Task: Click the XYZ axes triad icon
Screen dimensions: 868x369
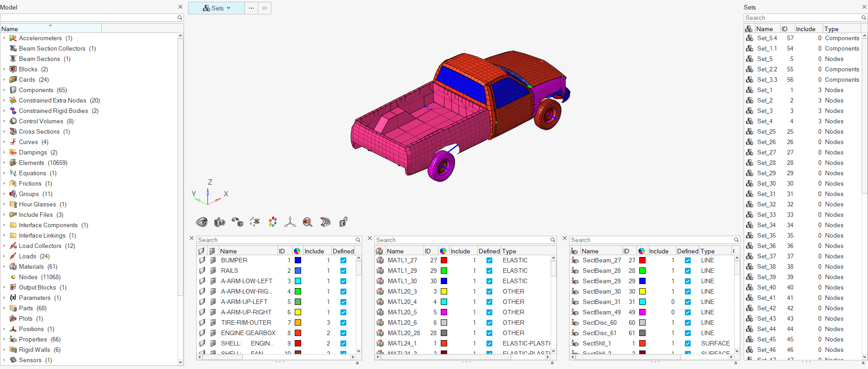Action: (290, 222)
